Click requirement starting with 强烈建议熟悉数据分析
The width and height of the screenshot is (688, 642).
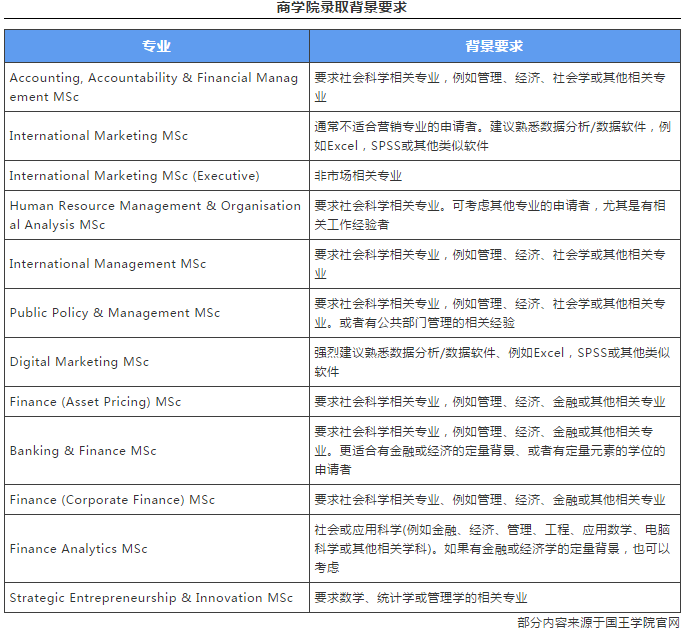[492, 362]
